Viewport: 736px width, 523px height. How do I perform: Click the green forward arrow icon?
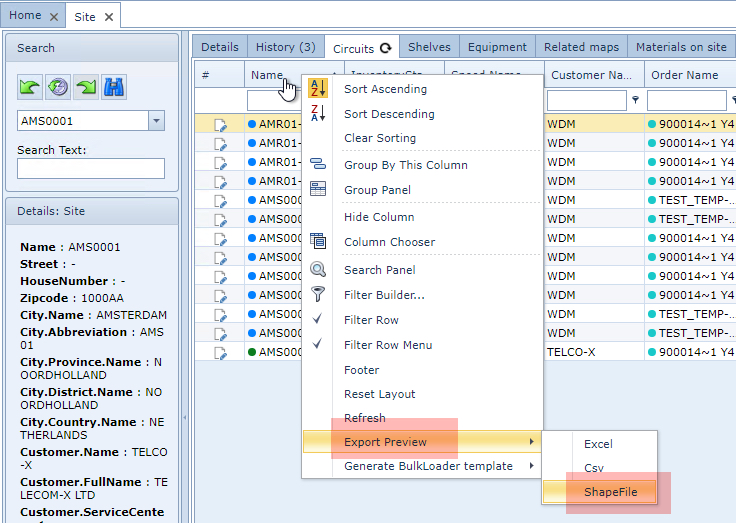86,87
